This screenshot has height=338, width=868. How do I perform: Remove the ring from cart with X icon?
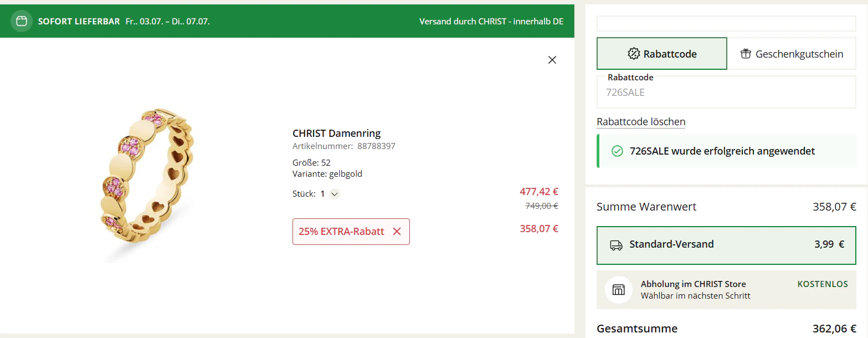click(x=552, y=60)
